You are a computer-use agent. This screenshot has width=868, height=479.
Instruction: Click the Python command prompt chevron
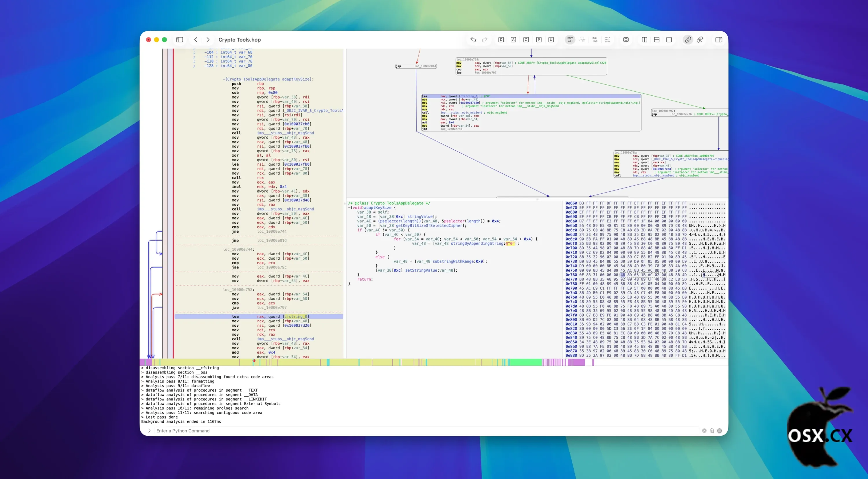coord(149,430)
